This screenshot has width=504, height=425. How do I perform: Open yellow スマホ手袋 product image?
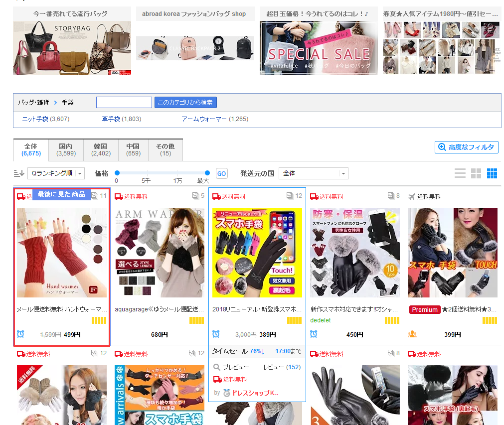(257, 253)
